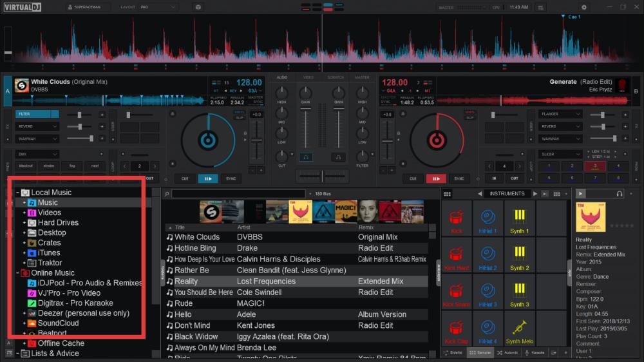The width and height of the screenshot is (644, 362).
Task: Open the SoundCloud source in folder tree
Action: (x=58, y=323)
